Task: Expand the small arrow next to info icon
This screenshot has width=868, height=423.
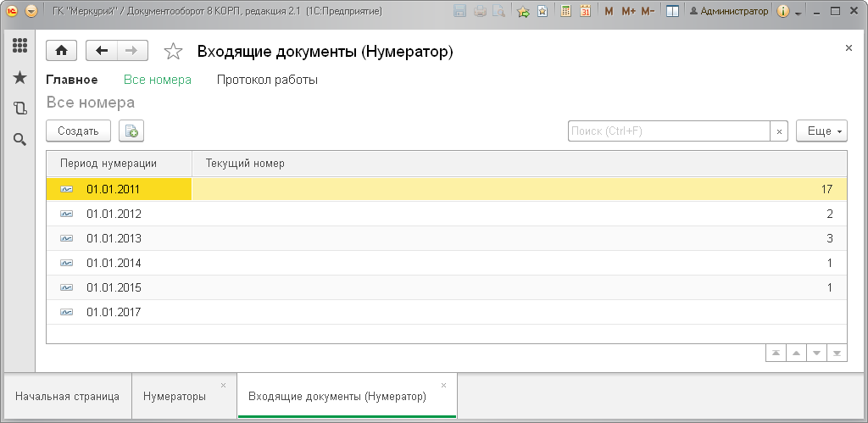Action: pos(798,13)
